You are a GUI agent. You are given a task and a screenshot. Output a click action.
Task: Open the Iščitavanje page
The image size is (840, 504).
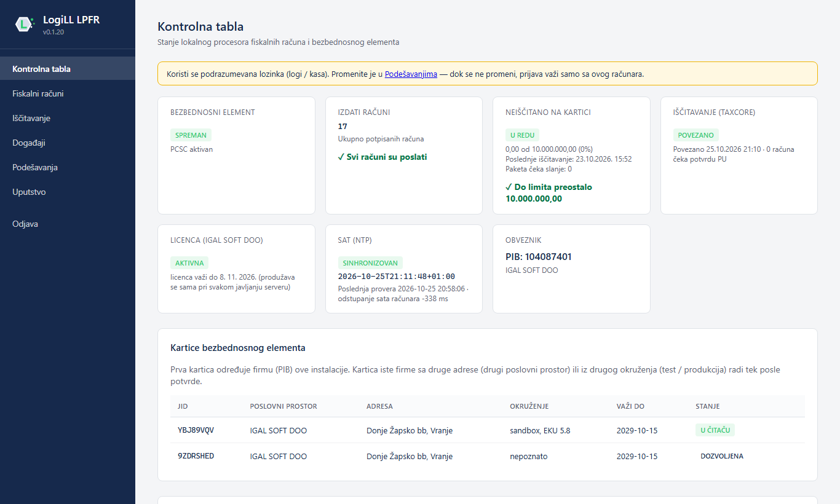coord(68,118)
